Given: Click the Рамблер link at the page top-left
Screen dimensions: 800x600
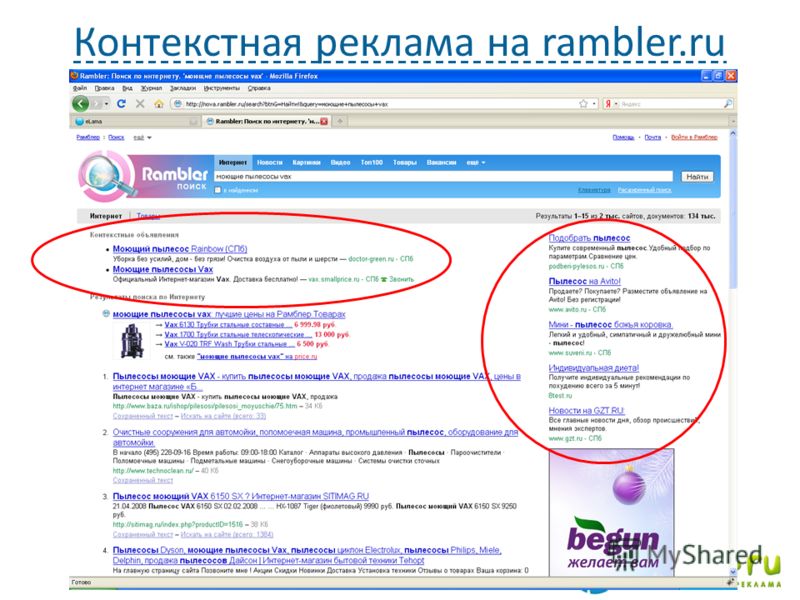Looking at the screenshot, I should pos(88,138).
